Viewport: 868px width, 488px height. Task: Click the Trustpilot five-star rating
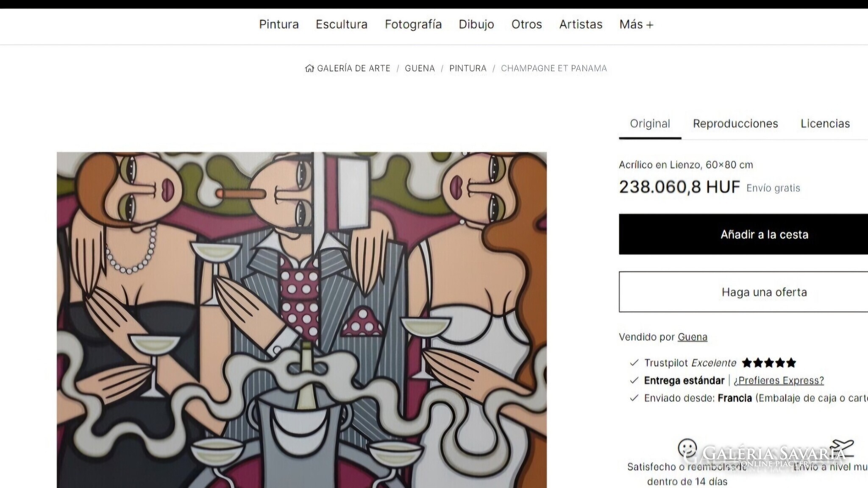click(x=769, y=363)
